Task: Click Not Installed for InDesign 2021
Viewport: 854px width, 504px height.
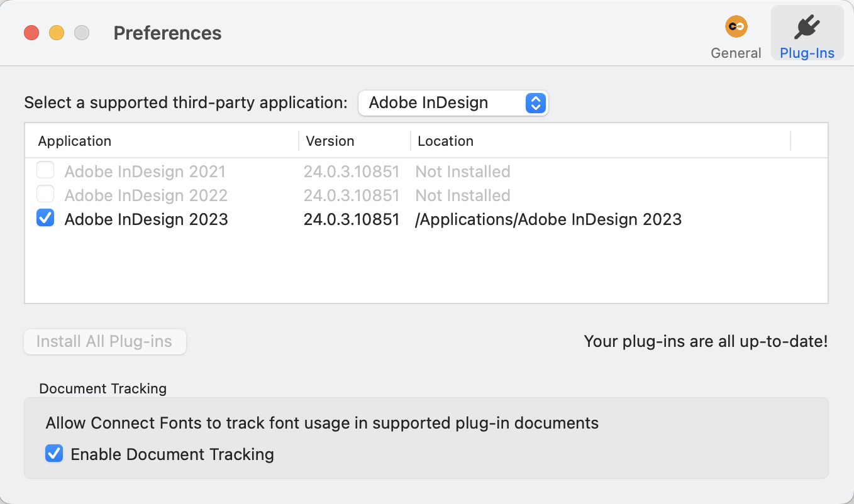Action: pos(463,172)
